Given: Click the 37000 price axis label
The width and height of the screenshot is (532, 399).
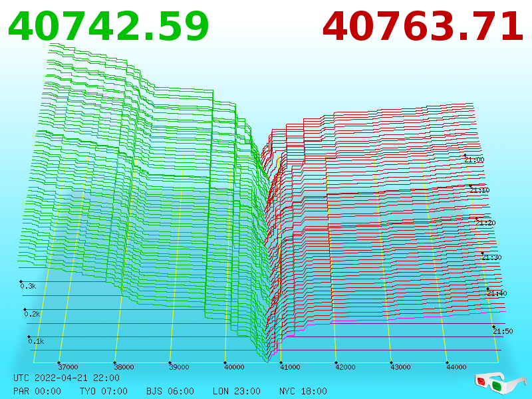Looking at the screenshot, I should 68,367.
